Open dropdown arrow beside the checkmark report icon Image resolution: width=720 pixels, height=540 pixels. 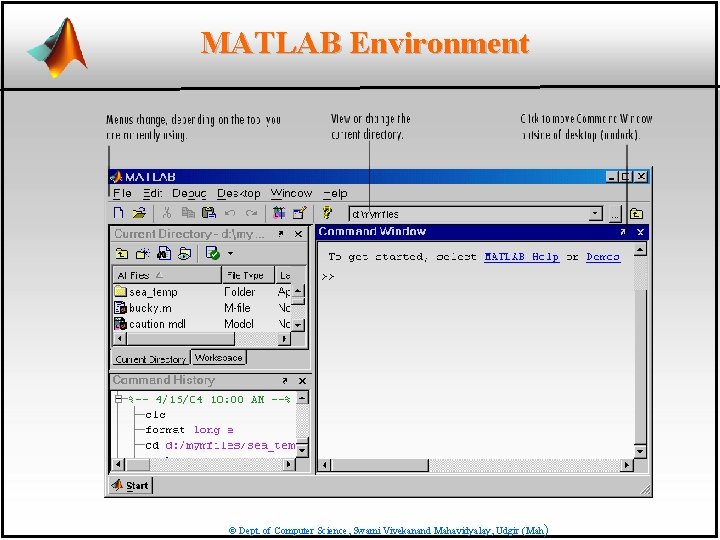(231, 253)
